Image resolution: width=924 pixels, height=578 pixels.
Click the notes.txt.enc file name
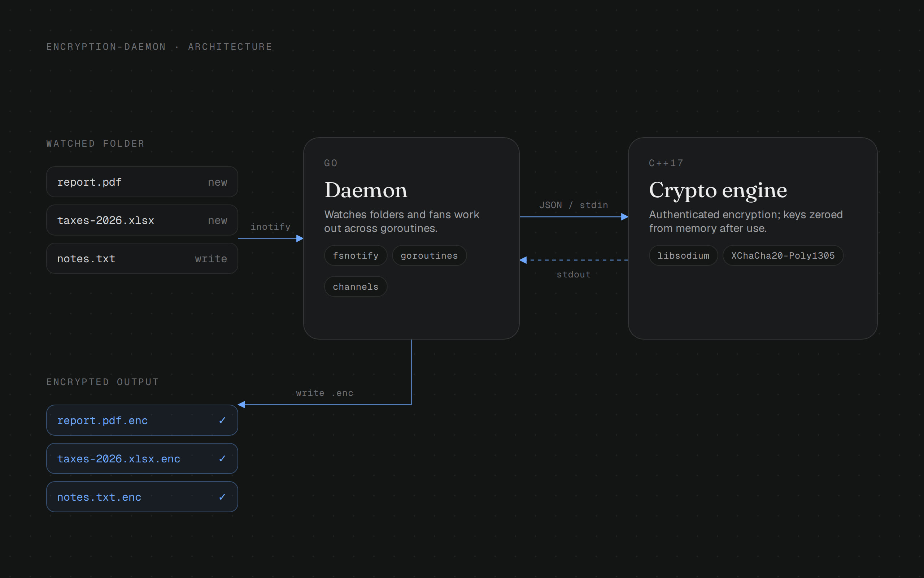99,497
